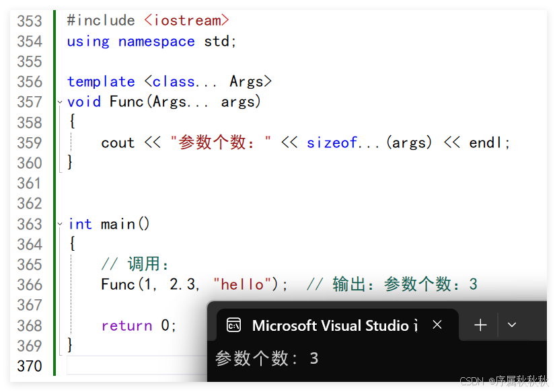Click 'template <class... Args>' line
The height and width of the screenshot is (392, 557).
pyautogui.click(x=170, y=81)
